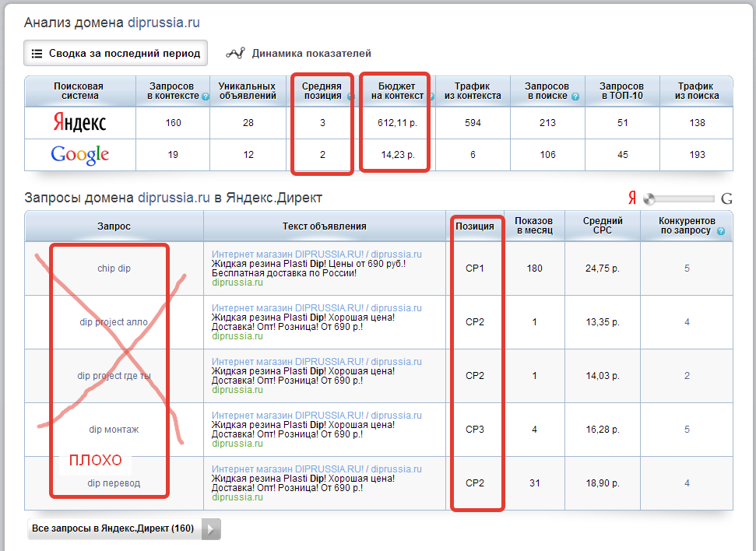Click the 180 monthly impressions cell
The image size is (756, 551).
click(x=534, y=268)
